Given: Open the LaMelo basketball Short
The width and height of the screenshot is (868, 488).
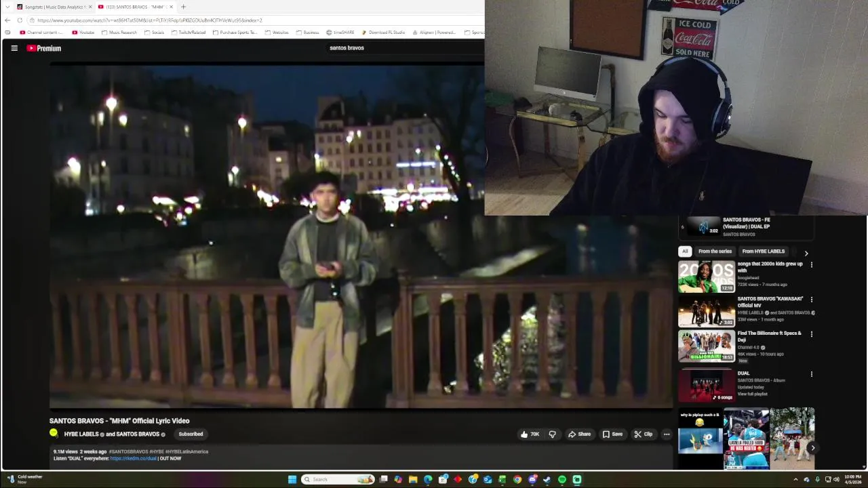Looking at the screenshot, I should coord(746,439).
